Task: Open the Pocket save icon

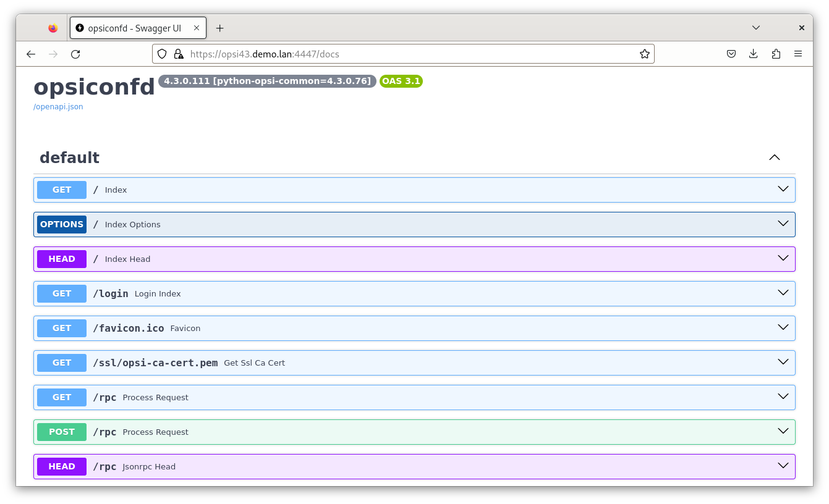Action: (731, 54)
